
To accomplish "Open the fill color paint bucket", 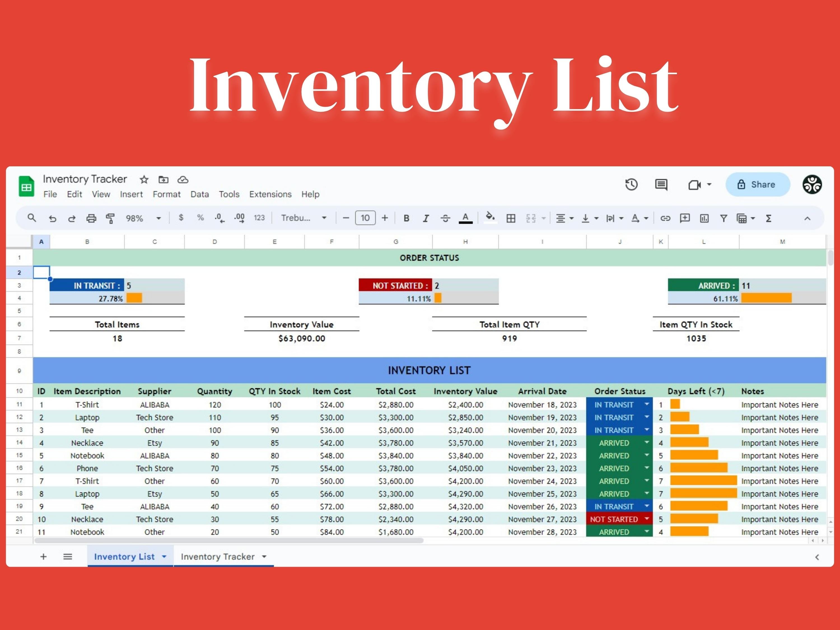I will click(490, 218).
